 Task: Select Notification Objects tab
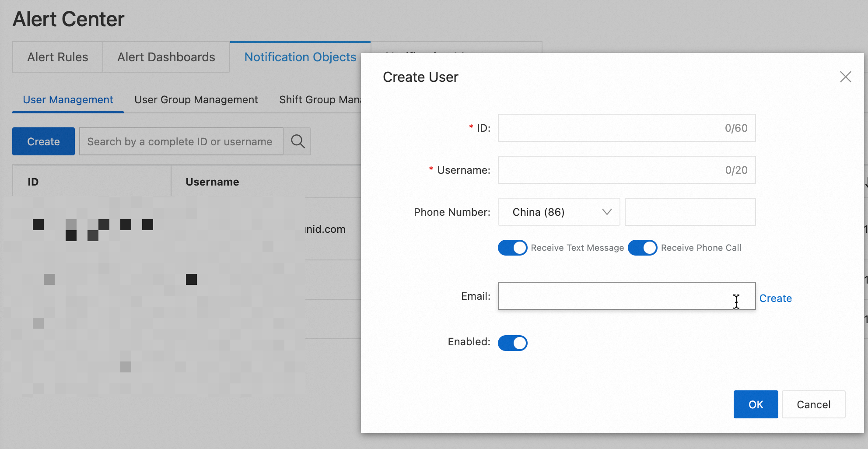click(300, 57)
